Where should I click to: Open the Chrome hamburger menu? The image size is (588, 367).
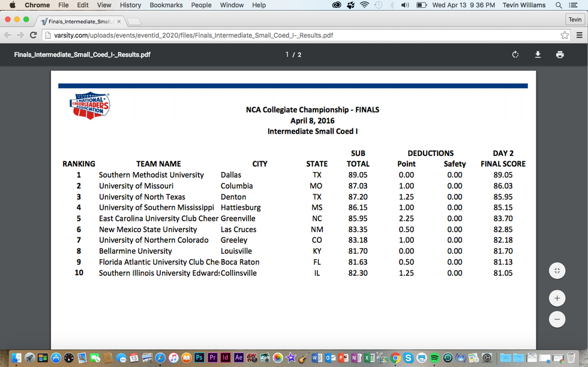coord(579,35)
